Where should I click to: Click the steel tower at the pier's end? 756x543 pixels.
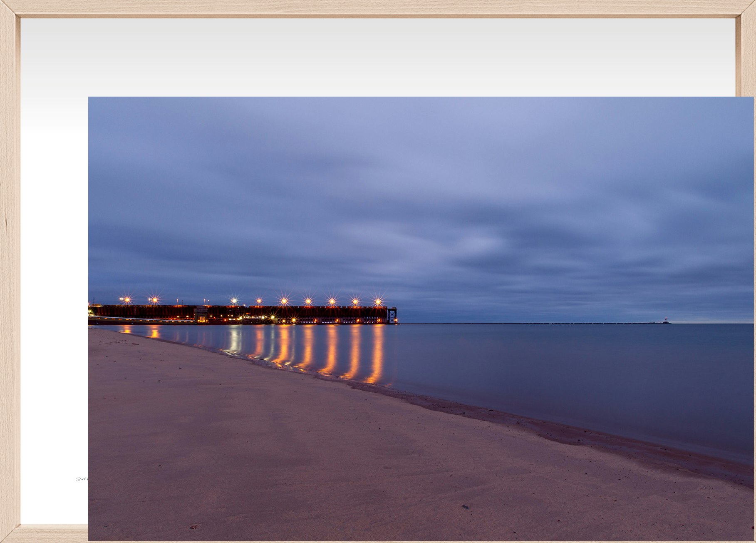click(392, 315)
